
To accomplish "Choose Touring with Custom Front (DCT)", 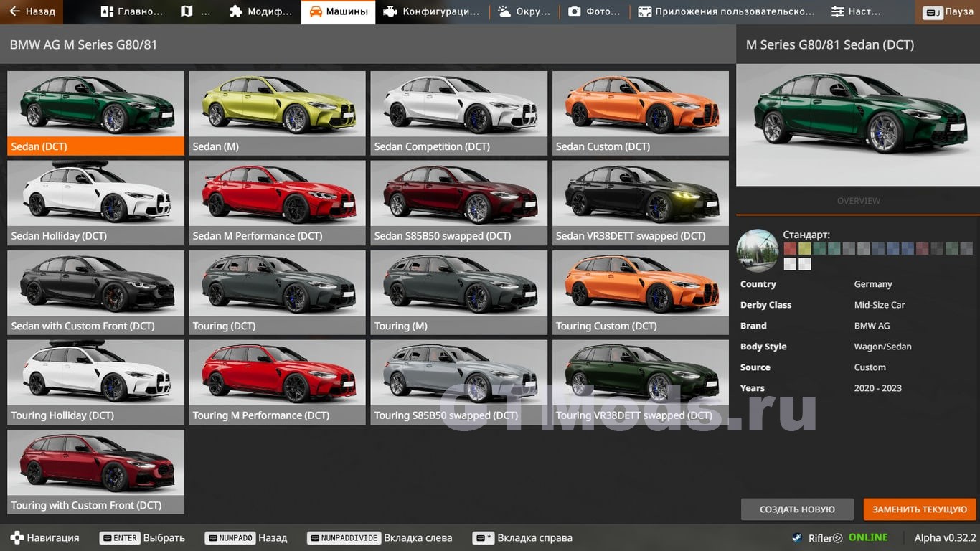I will click(x=95, y=472).
